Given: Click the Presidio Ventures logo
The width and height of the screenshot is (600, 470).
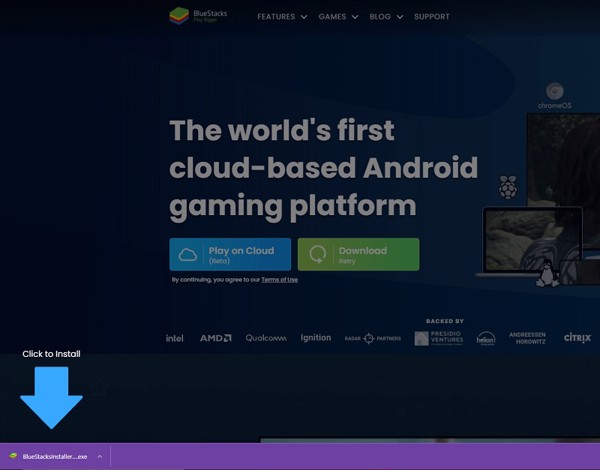Looking at the screenshot, I should 439,338.
